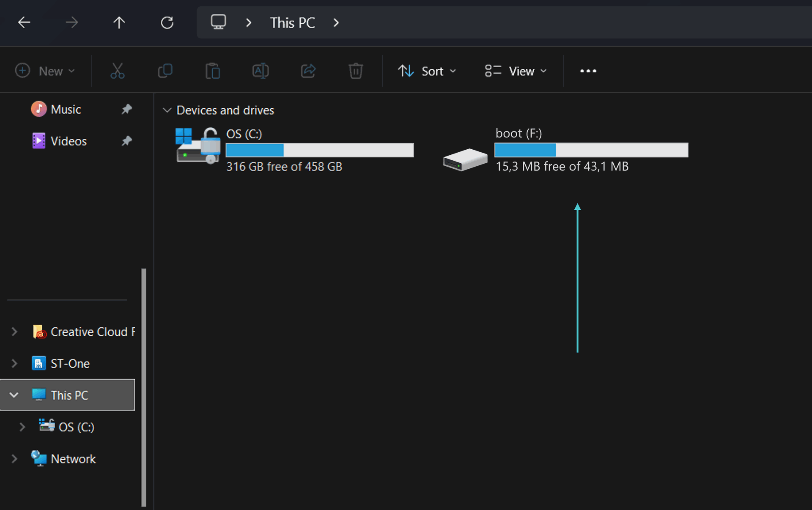Click This PC in address bar
The image size is (812, 510).
tap(292, 22)
